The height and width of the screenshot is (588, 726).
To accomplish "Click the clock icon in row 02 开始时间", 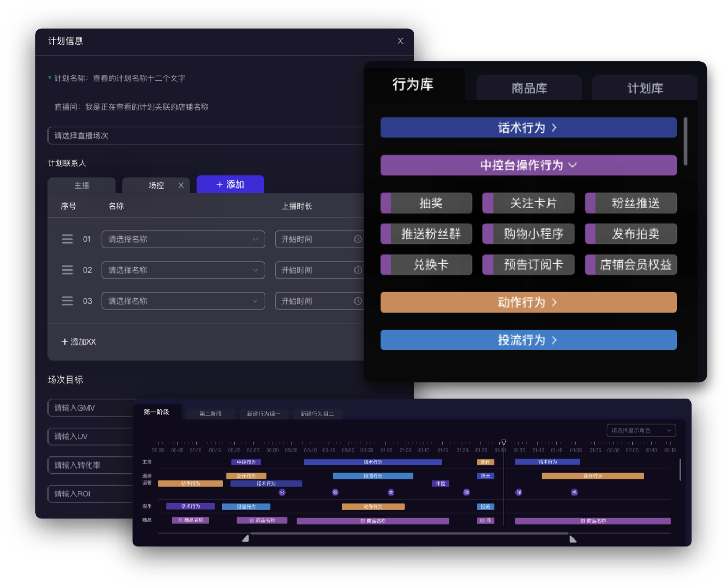I will pos(358,270).
